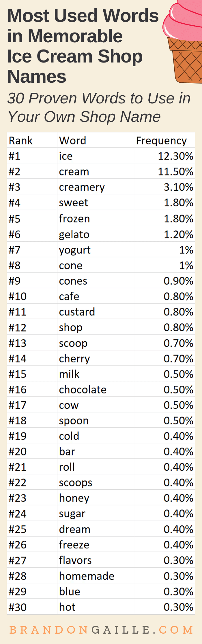The image size is (202, 644).
Task: Click the word 'creamery' in the table
Action: 82,187
